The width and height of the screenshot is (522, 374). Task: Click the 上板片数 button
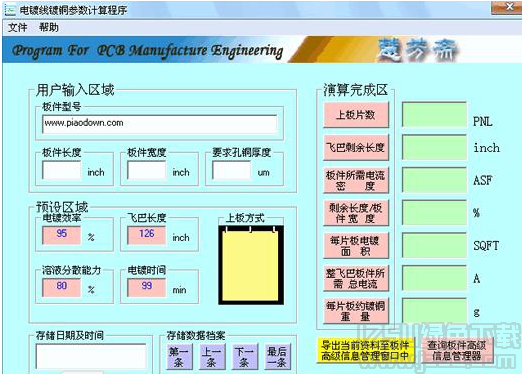click(x=356, y=115)
